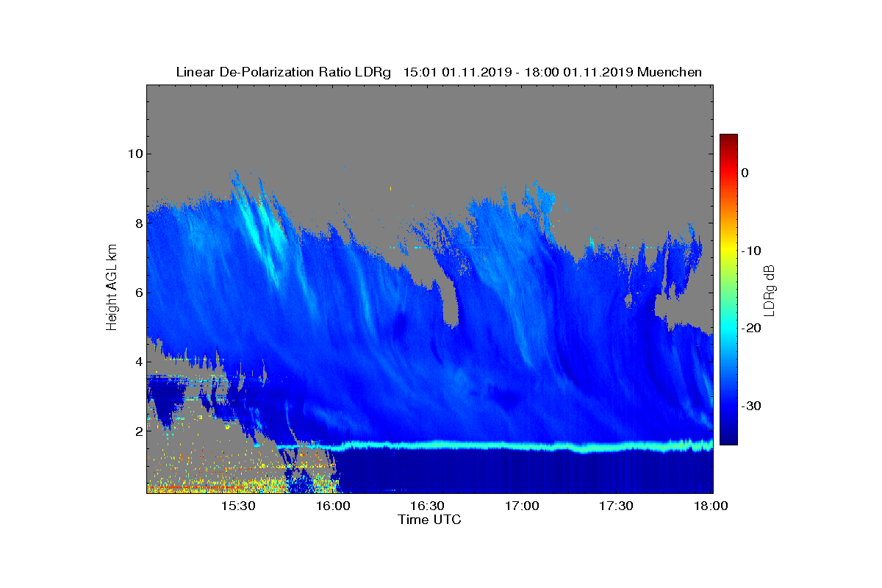
Task: Click the colorbar value label -10
Action: tap(750, 251)
